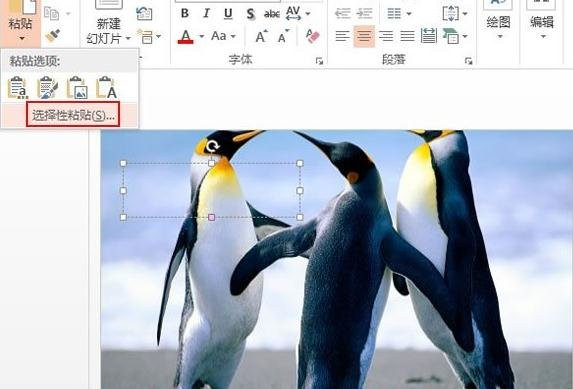The height and width of the screenshot is (389, 573).
Task: Click the top-left text box handle
Action: tap(123, 163)
